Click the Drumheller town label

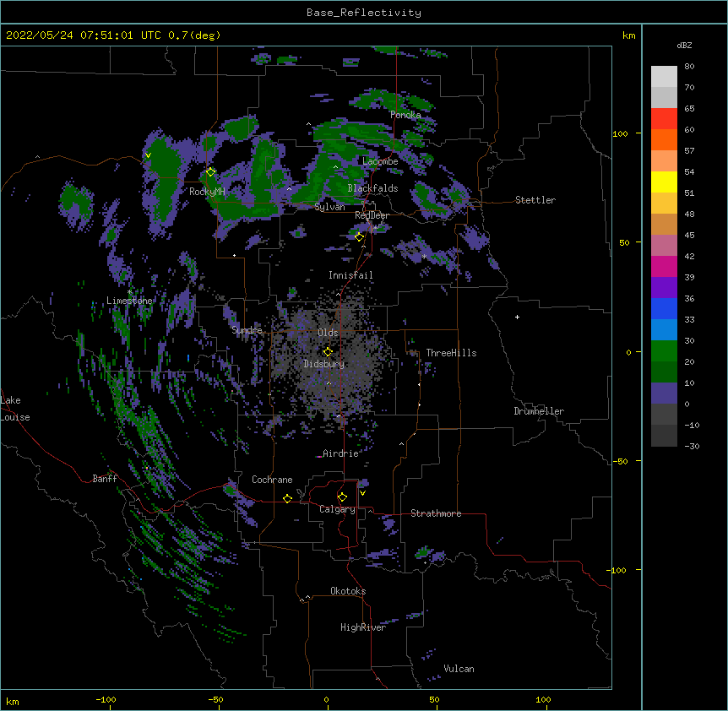[x=539, y=411]
